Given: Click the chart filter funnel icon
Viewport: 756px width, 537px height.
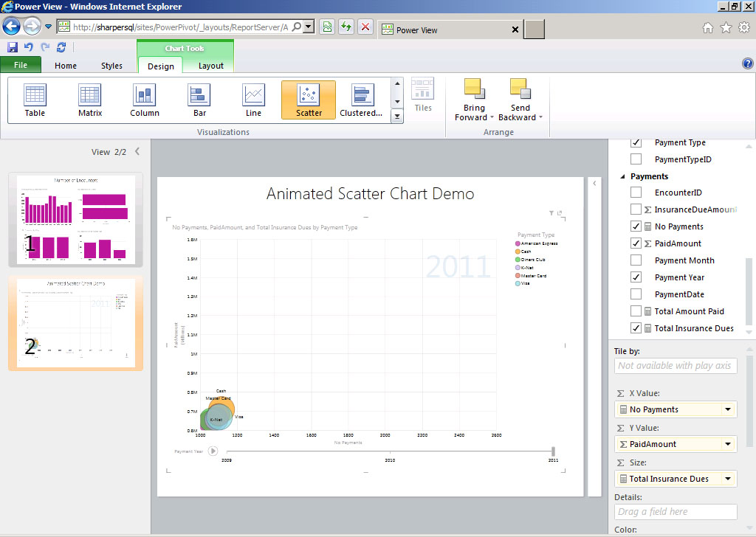Looking at the screenshot, I should pos(551,213).
